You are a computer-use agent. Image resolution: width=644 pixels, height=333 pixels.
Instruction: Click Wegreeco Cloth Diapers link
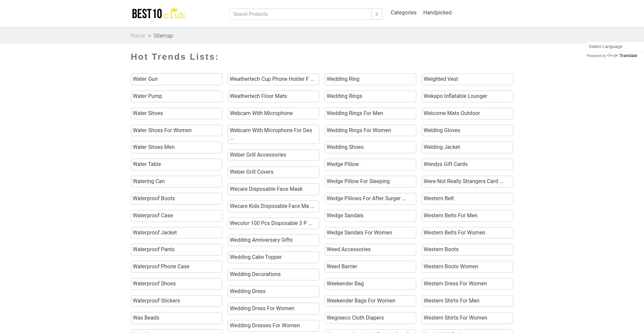370,318
